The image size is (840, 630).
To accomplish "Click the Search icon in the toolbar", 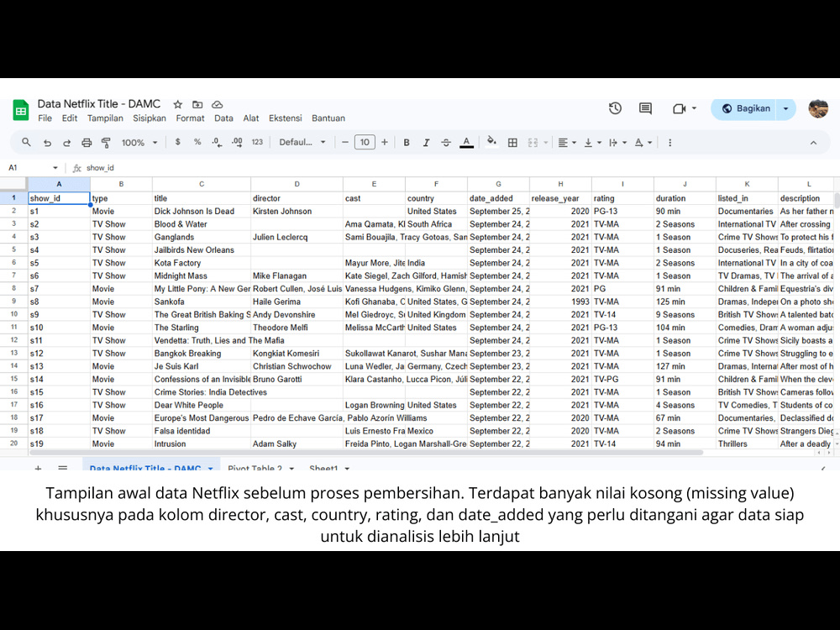I will (28, 142).
